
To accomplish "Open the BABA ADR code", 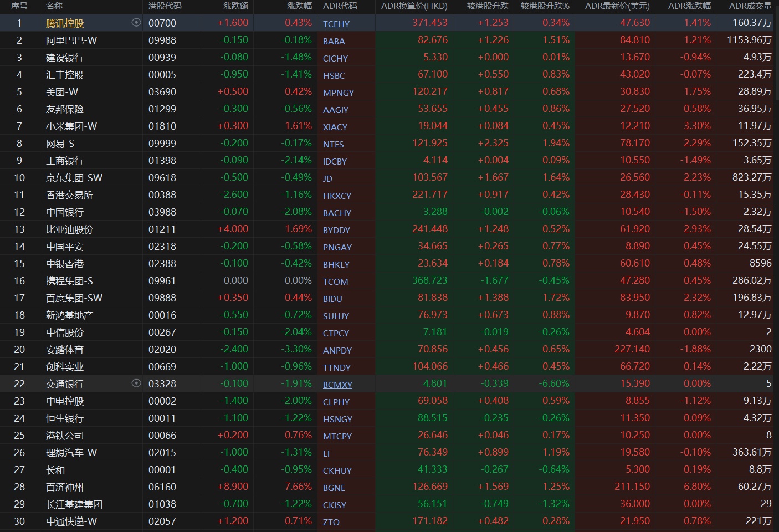I will tap(334, 41).
